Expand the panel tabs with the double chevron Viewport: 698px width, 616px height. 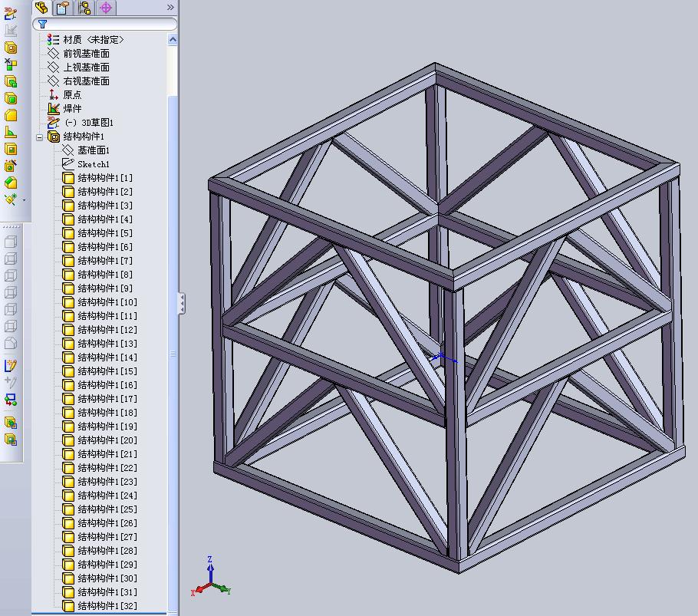click(170, 8)
